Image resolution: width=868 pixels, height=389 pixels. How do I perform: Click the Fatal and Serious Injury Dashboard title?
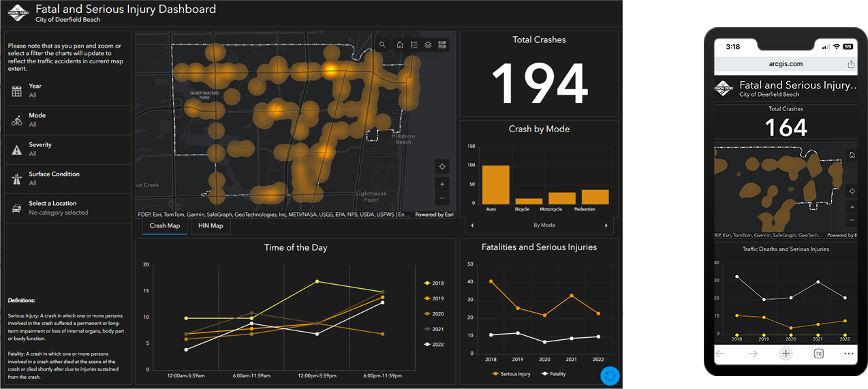tap(126, 10)
